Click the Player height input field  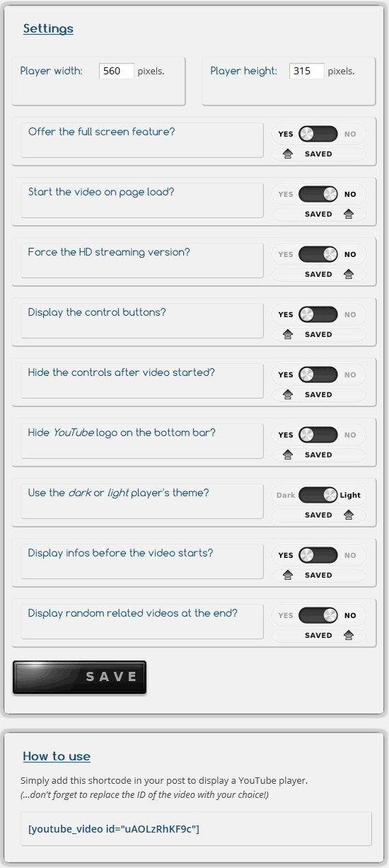[x=307, y=71]
